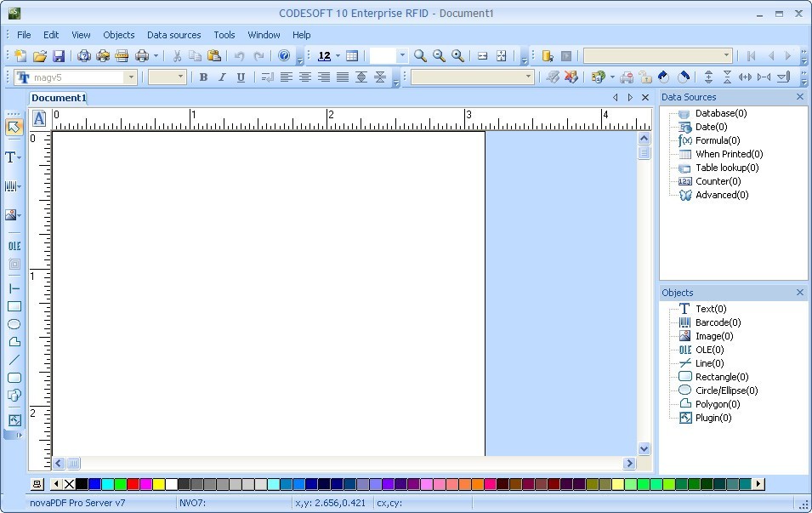Open the Objects menu
The height and width of the screenshot is (513, 812).
[x=118, y=35]
